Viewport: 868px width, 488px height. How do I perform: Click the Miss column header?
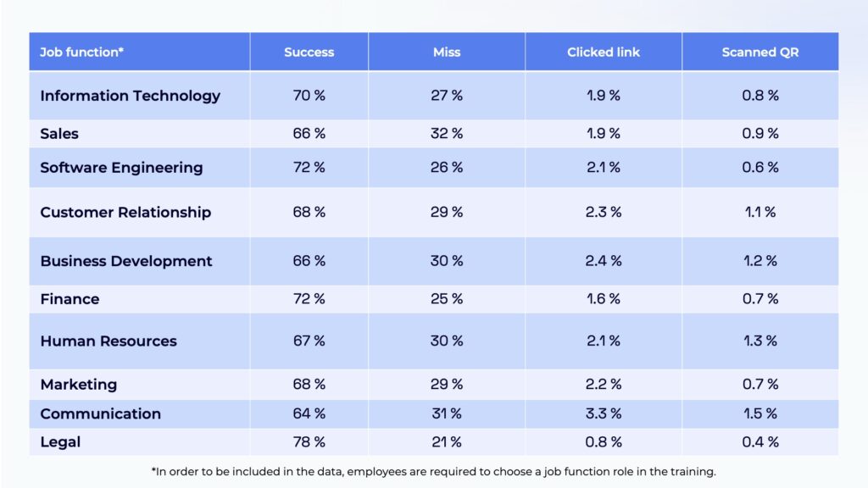point(446,53)
